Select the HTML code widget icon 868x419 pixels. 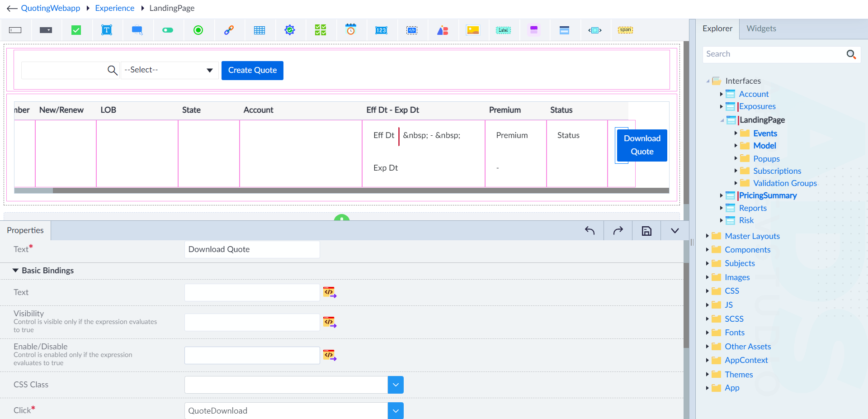(x=412, y=30)
